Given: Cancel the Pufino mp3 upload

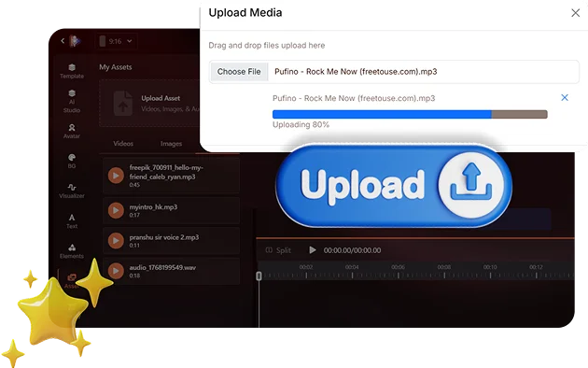Looking at the screenshot, I should (x=565, y=97).
